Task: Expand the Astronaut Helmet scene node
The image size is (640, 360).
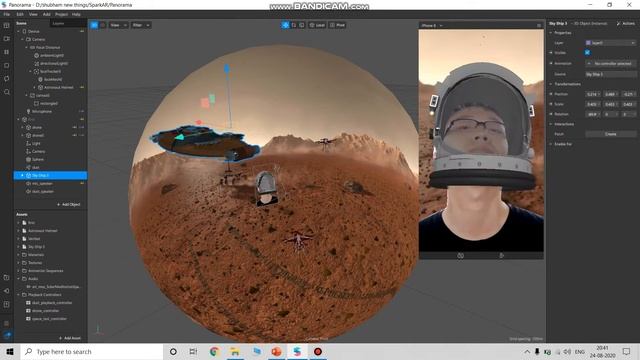Action: [35, 87]
